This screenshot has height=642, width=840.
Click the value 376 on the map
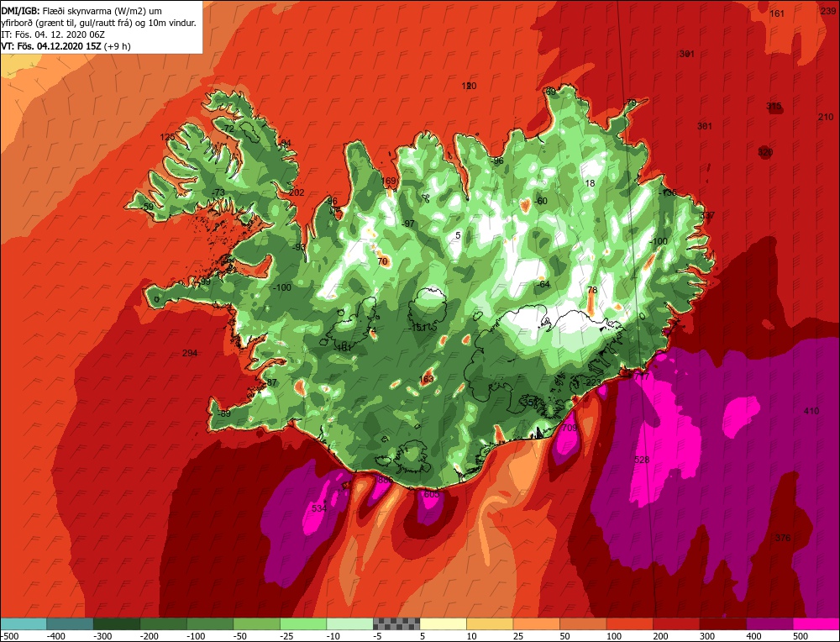tap(783, 538)
